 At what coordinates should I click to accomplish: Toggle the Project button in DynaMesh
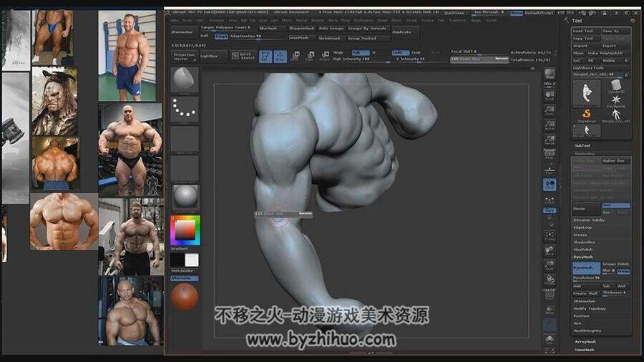[x=623, y=271]
